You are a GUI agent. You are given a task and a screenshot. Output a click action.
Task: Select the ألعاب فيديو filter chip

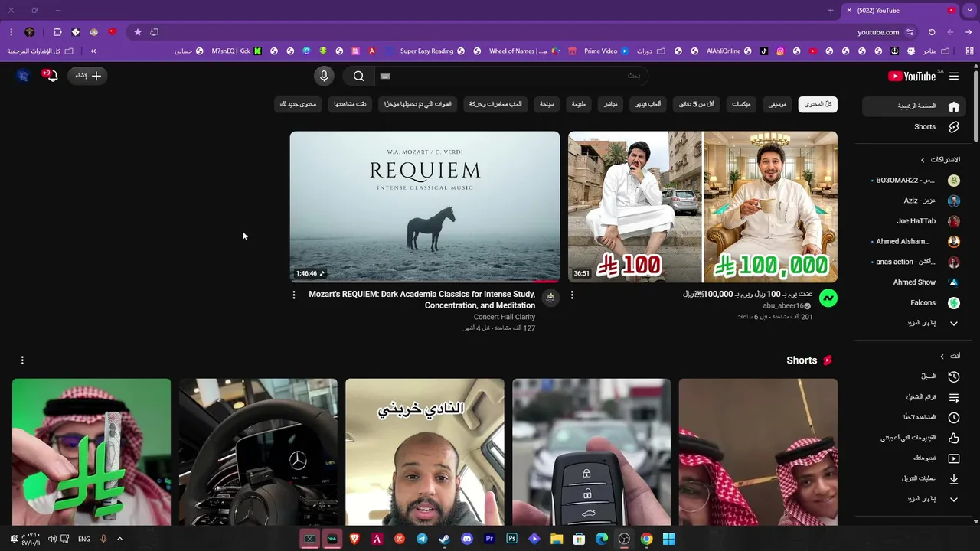649,104
